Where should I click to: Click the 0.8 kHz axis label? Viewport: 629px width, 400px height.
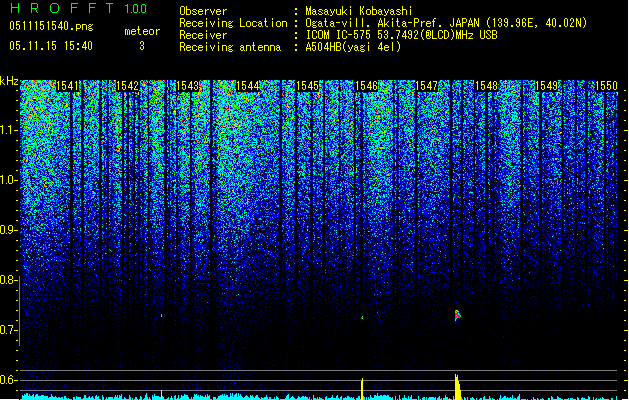(9, 280)
